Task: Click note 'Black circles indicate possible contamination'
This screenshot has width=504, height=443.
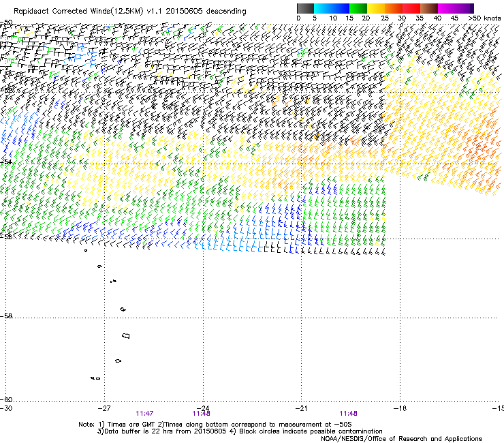Action: click(311, 431)
